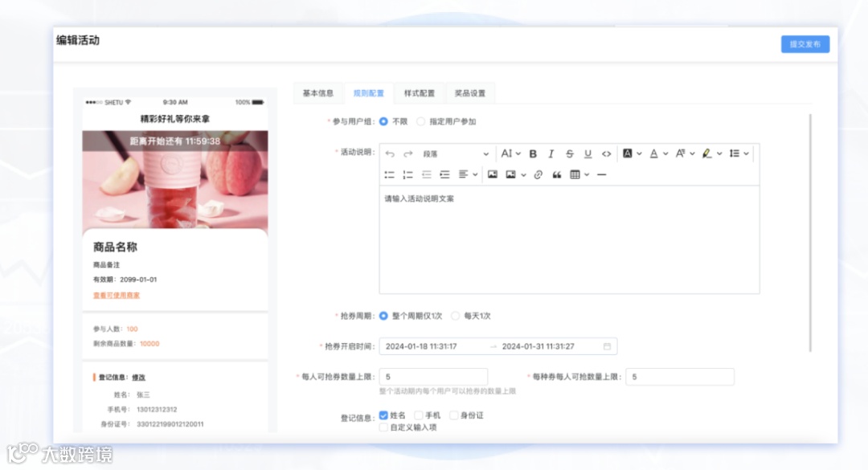The height and width of the screenshot is (470, 868).
Task: Click the 精彩好礼等你来拿 preview title
Action: pos(175,119)
